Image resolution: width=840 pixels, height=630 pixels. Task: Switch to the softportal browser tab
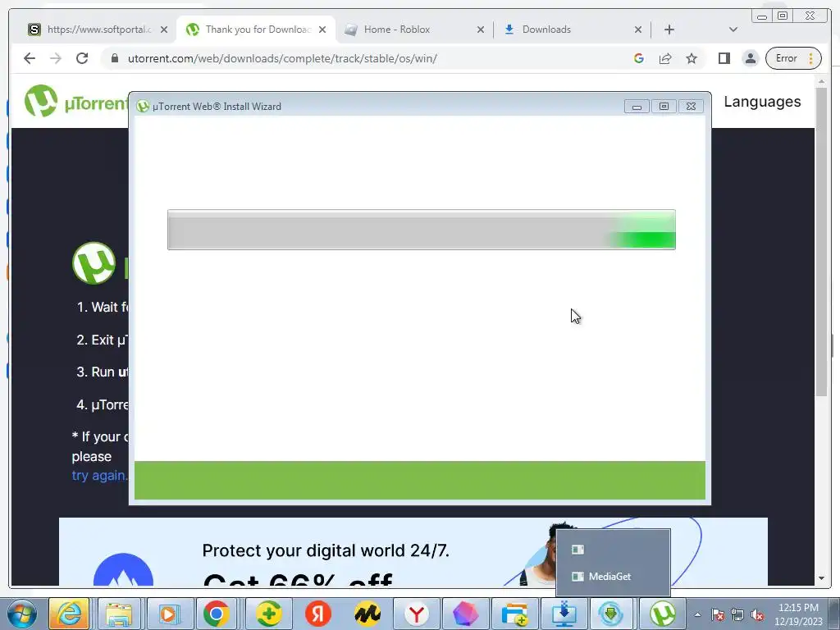[x=98, y=30]
